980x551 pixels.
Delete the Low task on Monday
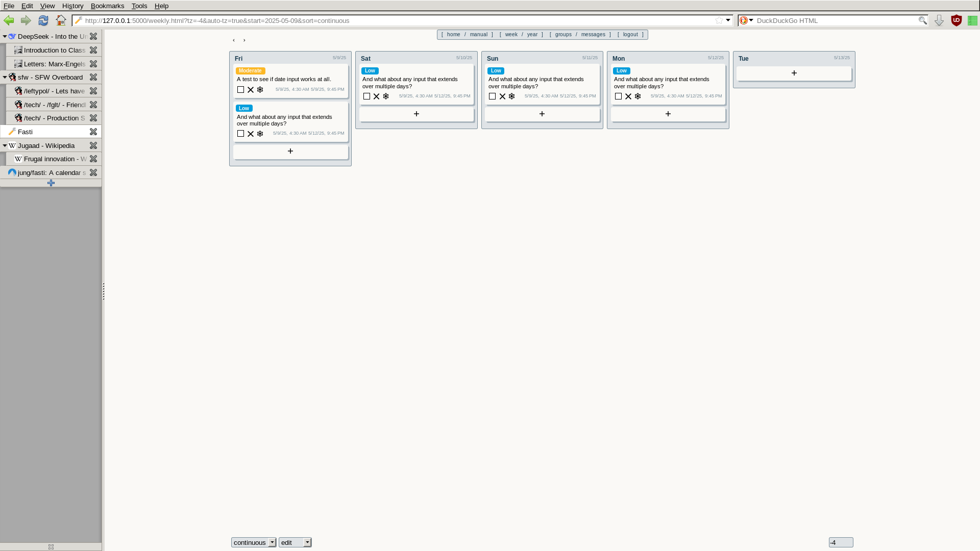pos(628,96)
